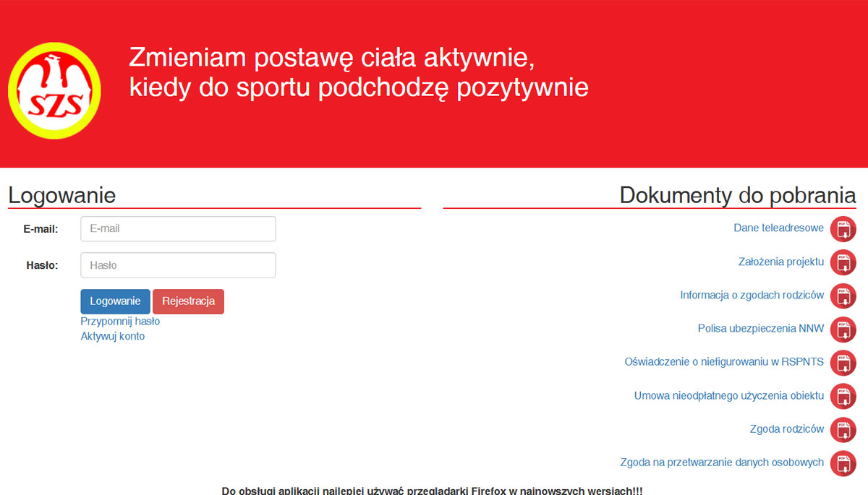Open PDF icon for Zgoda na przetwarzanie danych
The height and width of the screenshot is (495, 868).
click(843, 463)
